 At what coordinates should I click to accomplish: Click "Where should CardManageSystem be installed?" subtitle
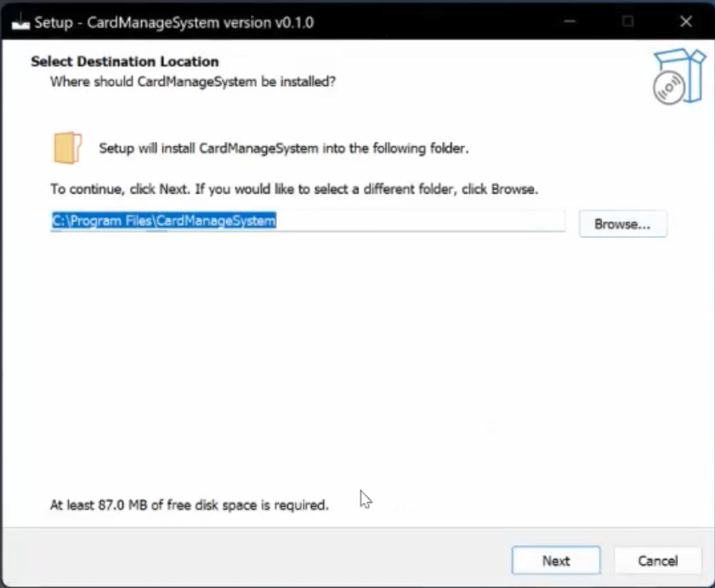click(x=193, y=82)
